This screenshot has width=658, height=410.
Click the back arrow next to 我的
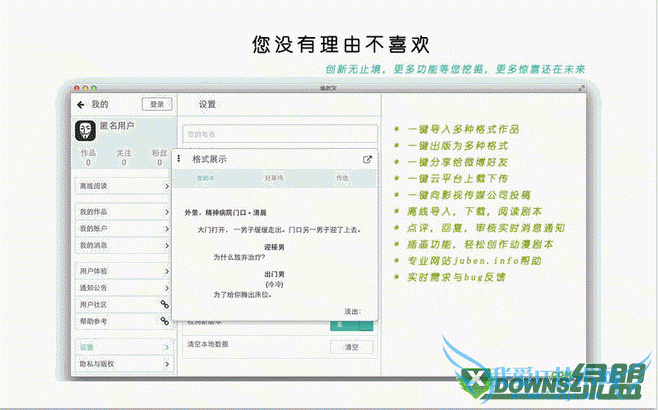[81, 104]
